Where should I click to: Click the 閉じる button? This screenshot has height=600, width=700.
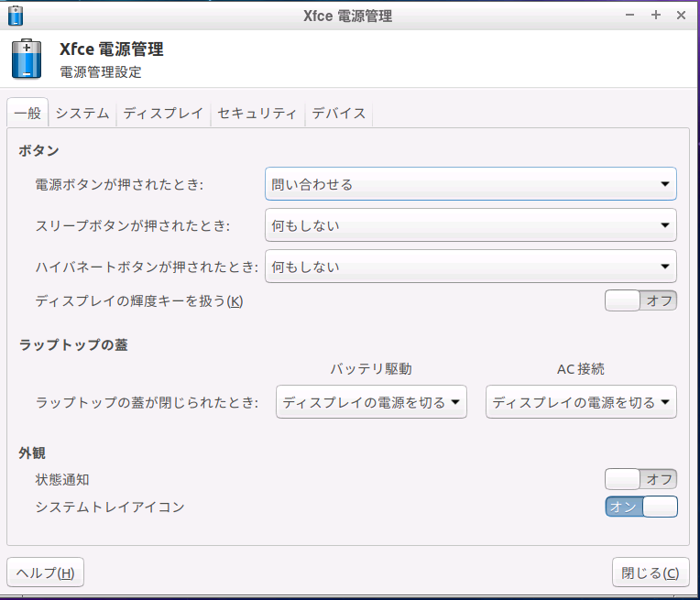[x=651, y=573]
